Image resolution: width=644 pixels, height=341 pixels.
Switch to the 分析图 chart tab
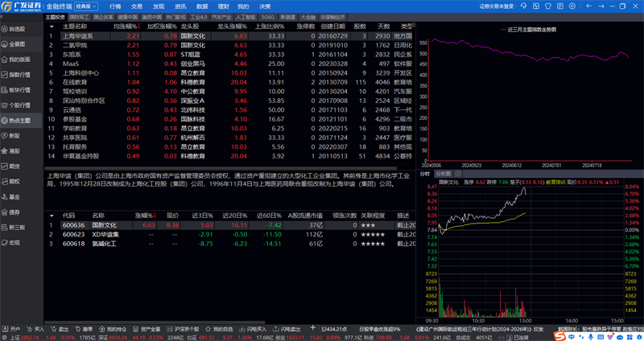point(444,174)
